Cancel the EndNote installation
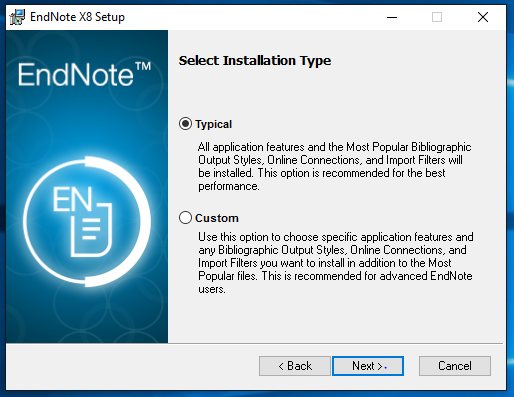The width and height of the screenshot is (514, 397). pos(455,366)
